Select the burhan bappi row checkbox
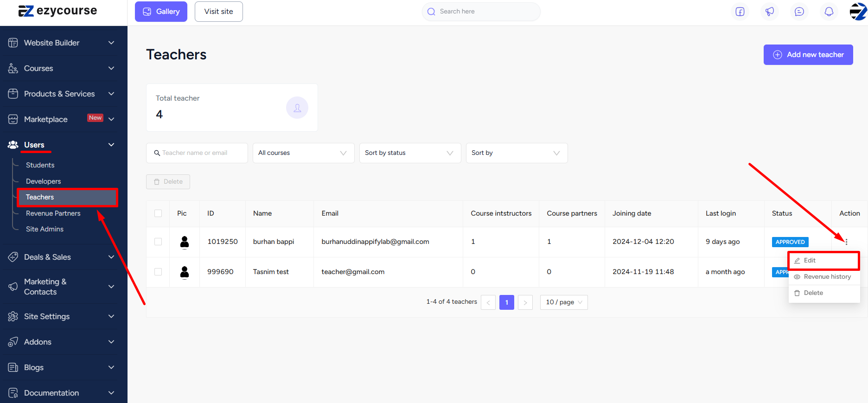The image size is (868, 403). 158,242
